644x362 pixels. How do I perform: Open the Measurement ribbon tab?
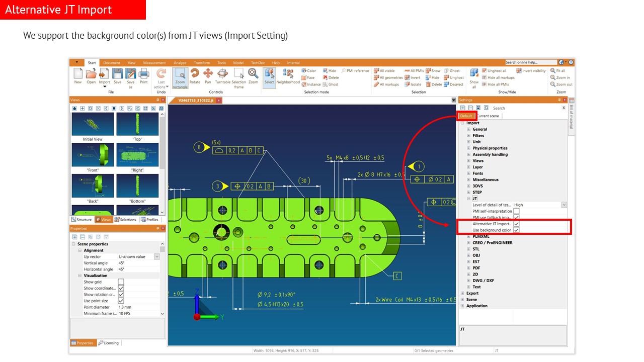pyautogui.click(x=154, y=63)
